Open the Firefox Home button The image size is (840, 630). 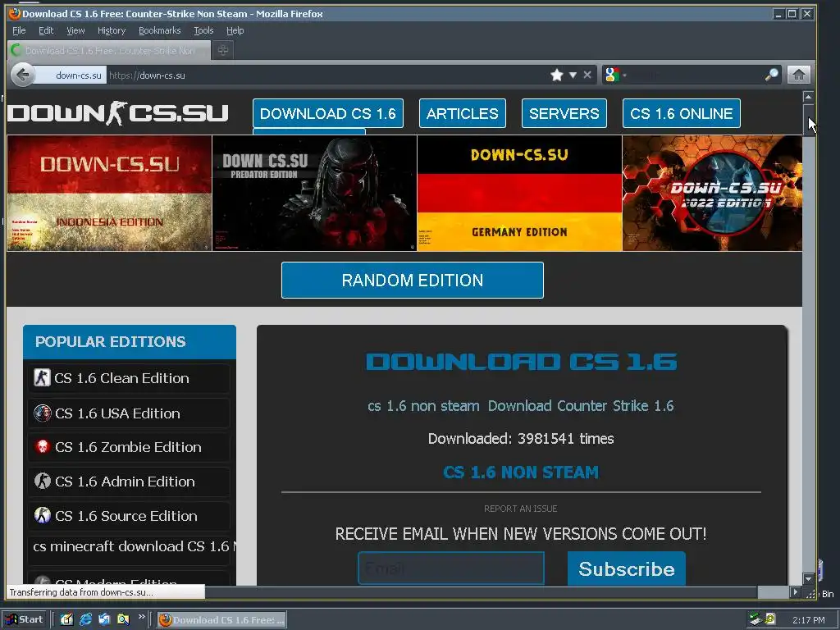(x=798, y=75)
